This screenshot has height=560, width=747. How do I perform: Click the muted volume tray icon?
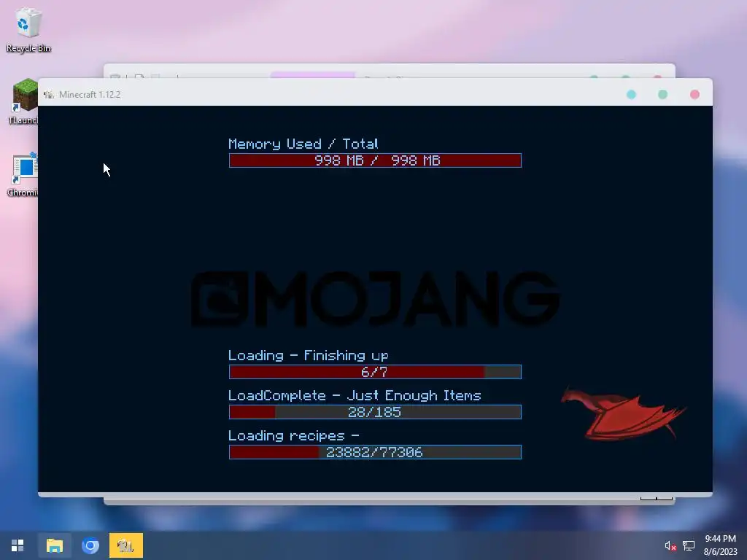(670, 545)
